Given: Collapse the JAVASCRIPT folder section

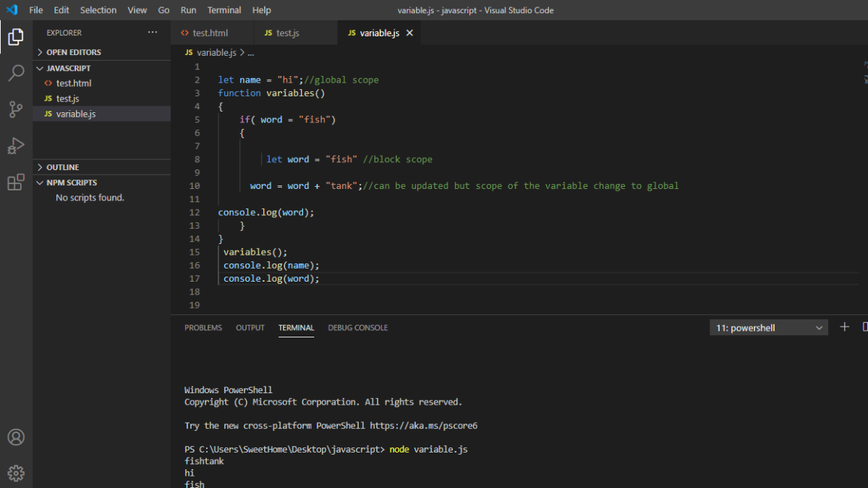Looking at the screenshot, I should pyautogui.click(x=69, y=68).
